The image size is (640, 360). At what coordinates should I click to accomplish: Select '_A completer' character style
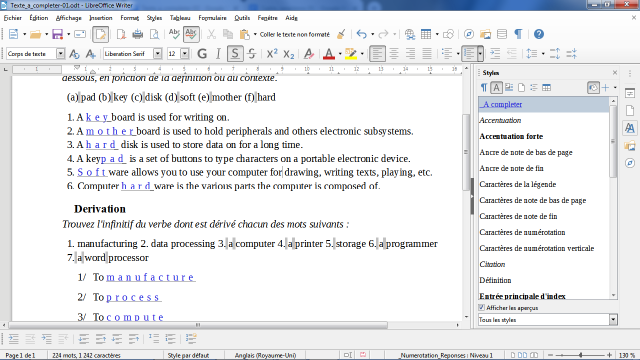click(x=544, y=104)
